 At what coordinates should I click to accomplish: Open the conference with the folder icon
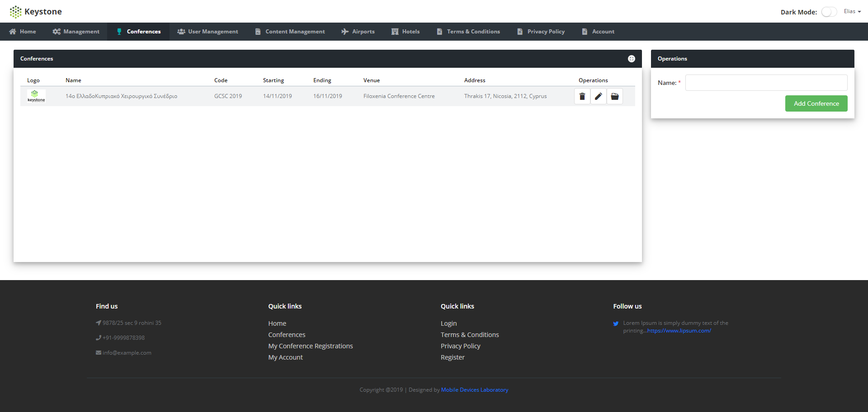click(x=614, y=96)
